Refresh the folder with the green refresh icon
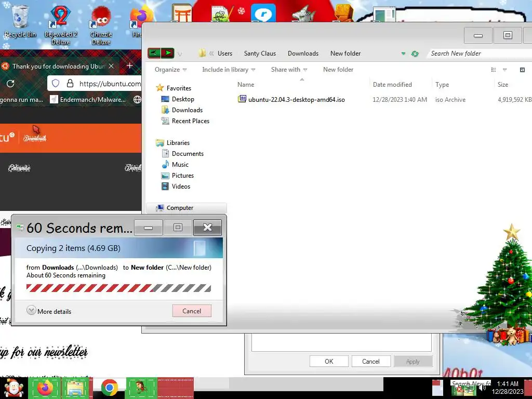The height and width of the screenshot is (399, 532). (x=415, y=54)
